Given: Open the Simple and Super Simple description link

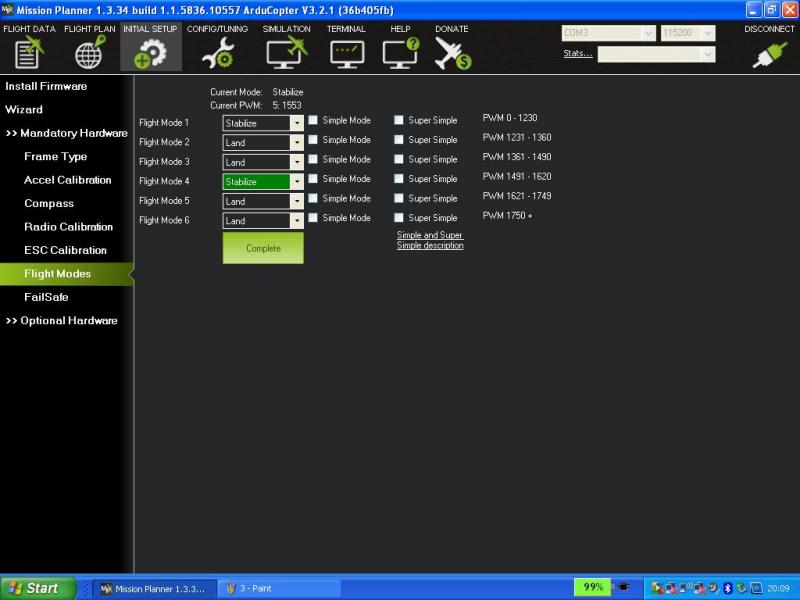Looking at the screenshot, I should click(x=430, y=240).
